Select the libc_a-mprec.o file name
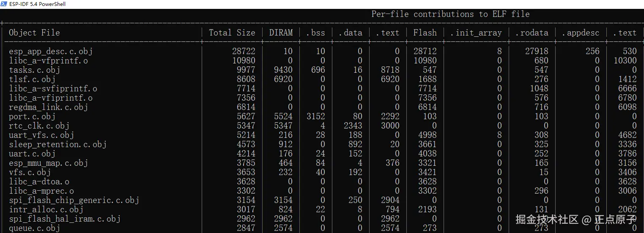This screenshot has height=233, width=644. point(41,191)
